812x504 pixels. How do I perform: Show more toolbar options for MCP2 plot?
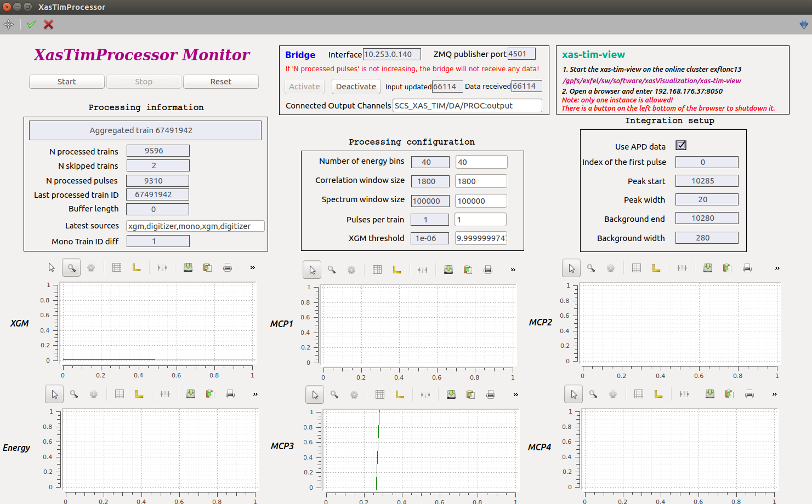(x=777, y=268)
